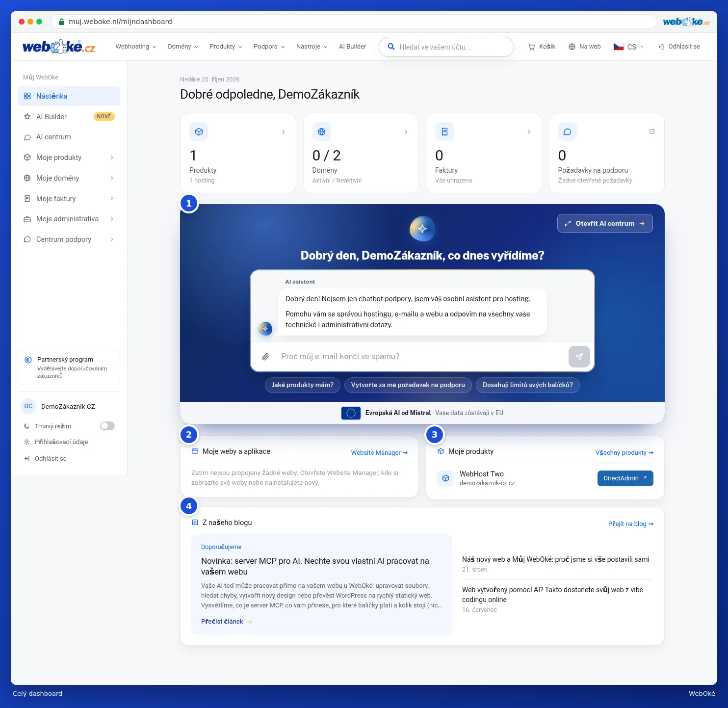
Task: Click the Přejít na blog link
Action: point(631,524)
